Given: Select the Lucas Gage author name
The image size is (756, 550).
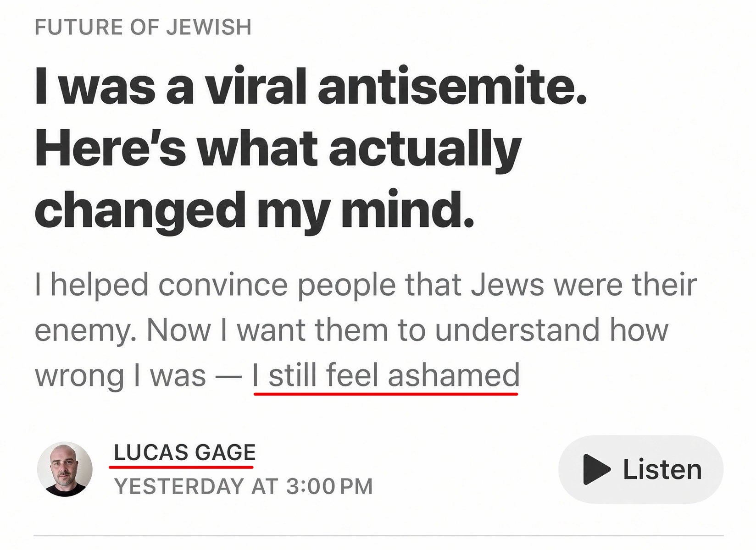Looking at the screenshot, I should click(184, 453).
